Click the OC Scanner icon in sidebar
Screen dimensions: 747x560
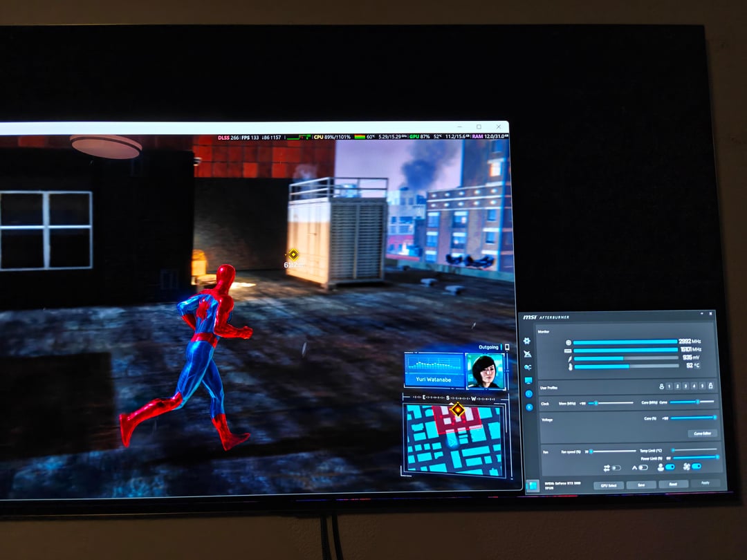point(528,368)
